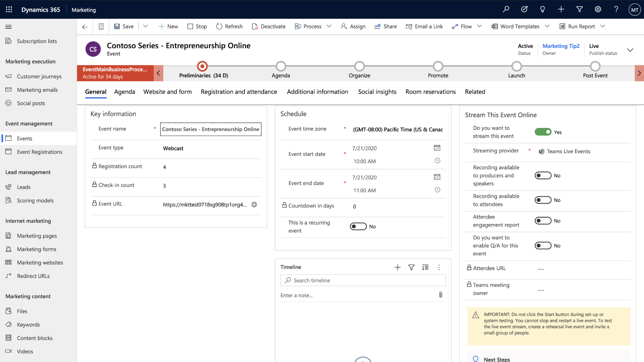Expand the Process dropdown arrow
Image resolution: width=644 pixels, height=362 pixels.
(x=329, y=26)
